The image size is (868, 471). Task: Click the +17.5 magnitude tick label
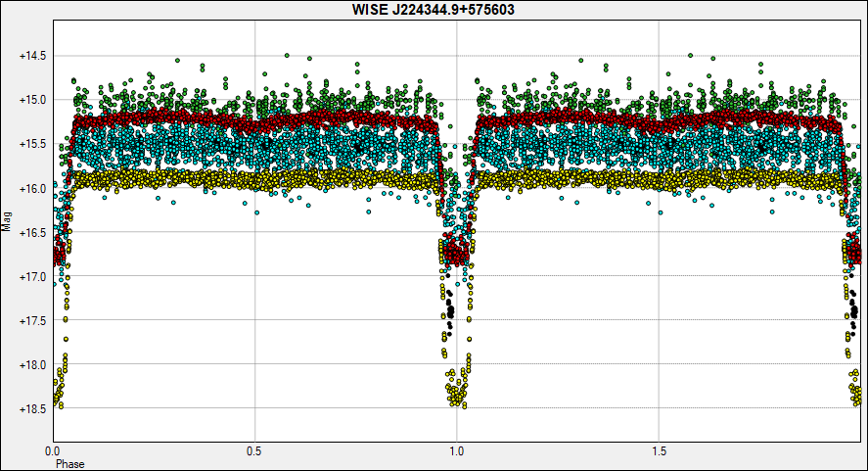[32, 321]
